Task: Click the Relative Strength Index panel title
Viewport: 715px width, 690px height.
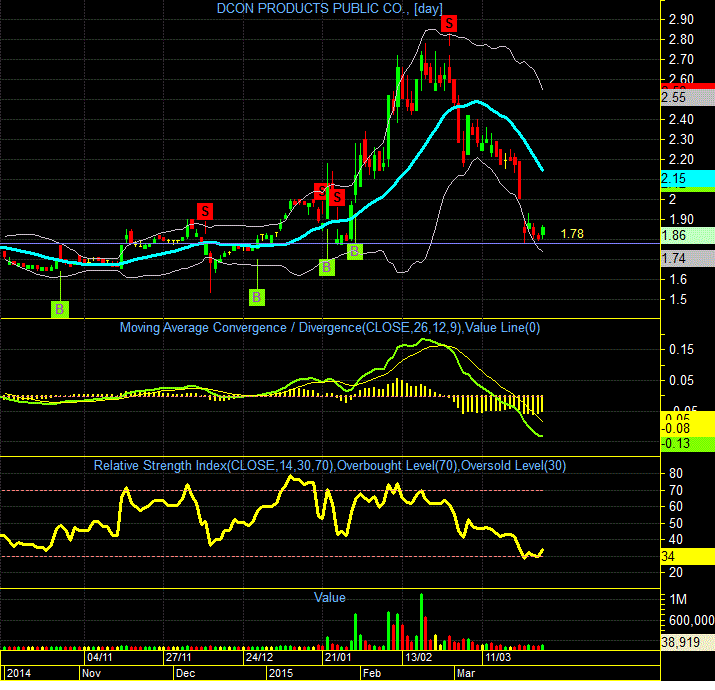Action: tap(330, 466)
